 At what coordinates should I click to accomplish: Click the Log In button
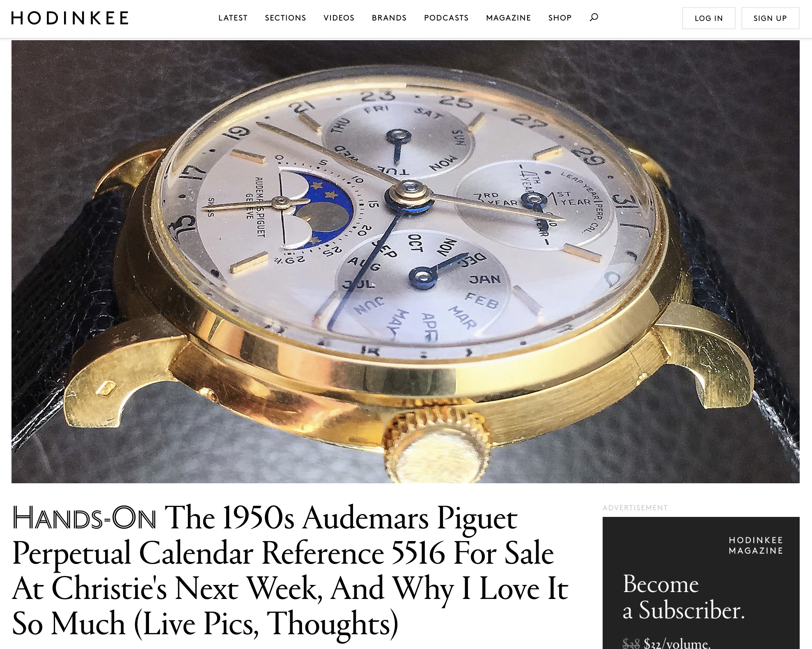(709, 18)
